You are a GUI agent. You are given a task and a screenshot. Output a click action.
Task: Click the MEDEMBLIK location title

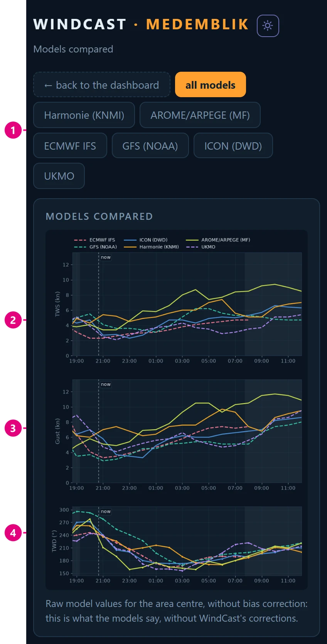(x=197, y=24)
